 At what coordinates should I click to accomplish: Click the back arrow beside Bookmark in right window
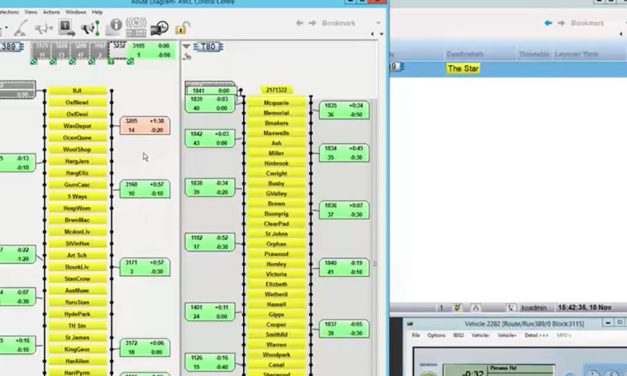tap(548, 23)
